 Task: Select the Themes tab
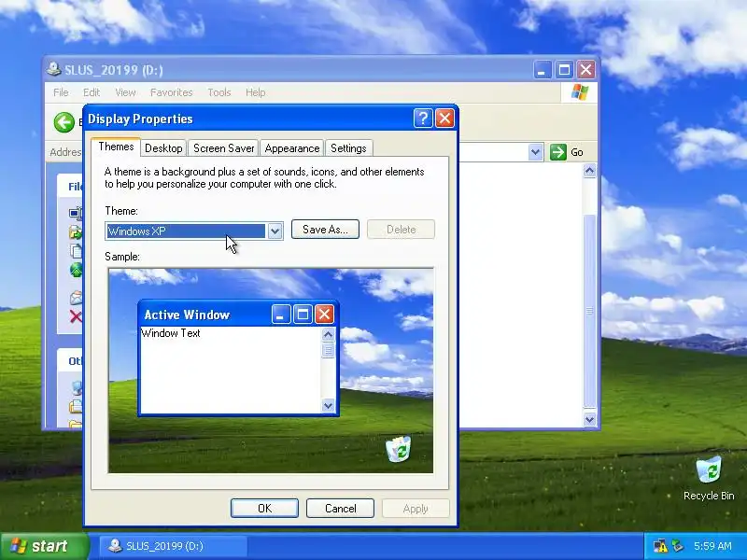[116, 147]
